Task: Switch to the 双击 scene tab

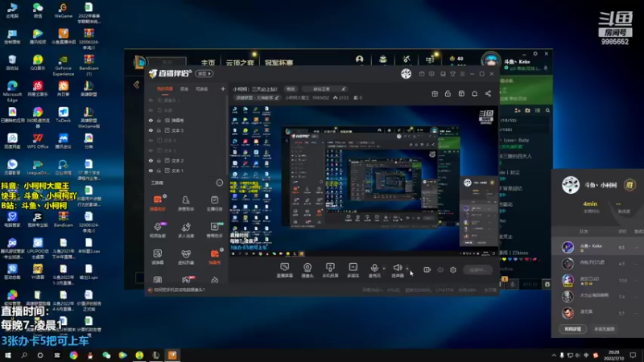Action: tap(184, 88)
